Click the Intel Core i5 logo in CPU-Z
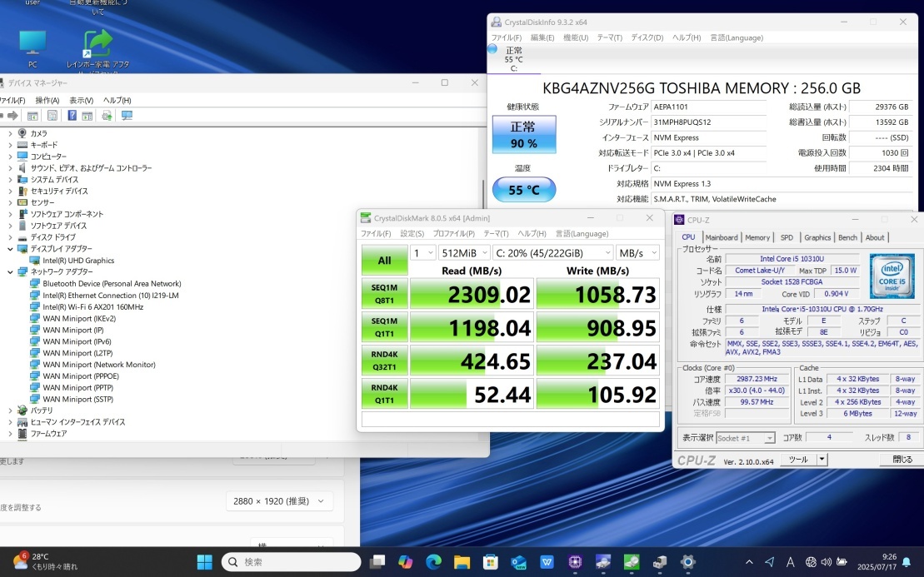This screenshot has width=924, height=577. tap(892, 276)
